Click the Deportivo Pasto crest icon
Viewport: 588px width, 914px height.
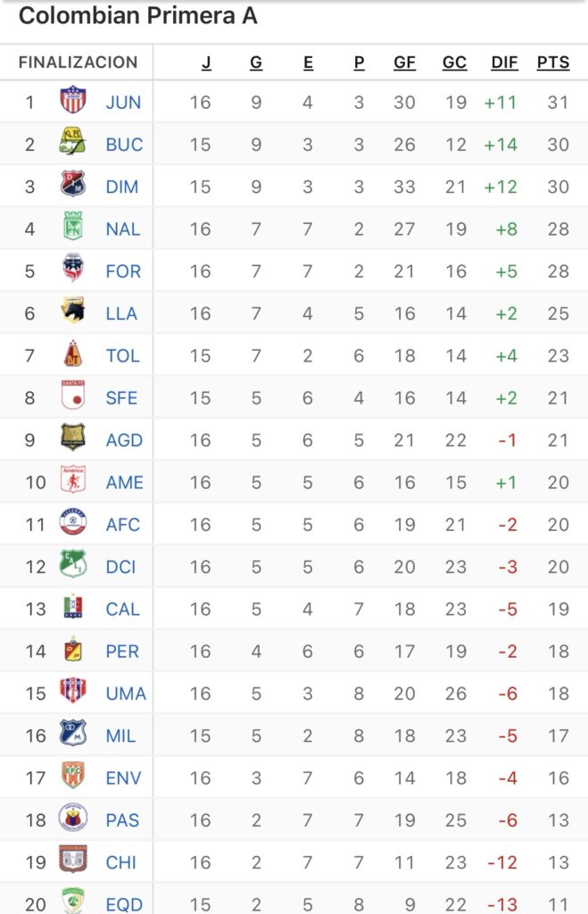[x=72, y=818]
